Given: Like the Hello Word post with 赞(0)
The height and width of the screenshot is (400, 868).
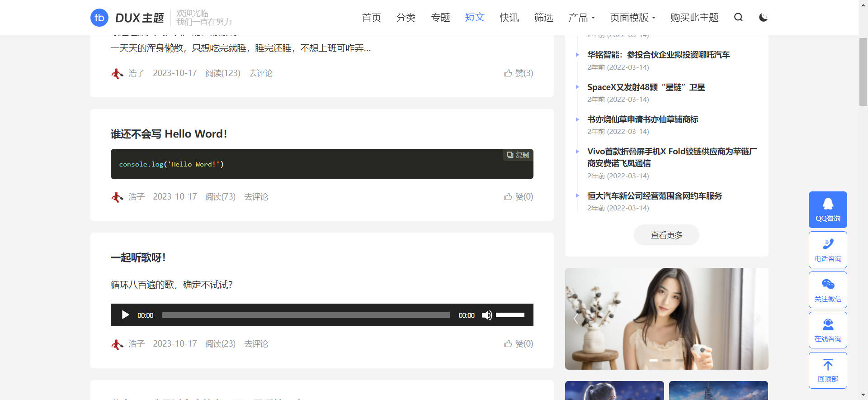Looking at the screenshot, I should tap(519, 197).
